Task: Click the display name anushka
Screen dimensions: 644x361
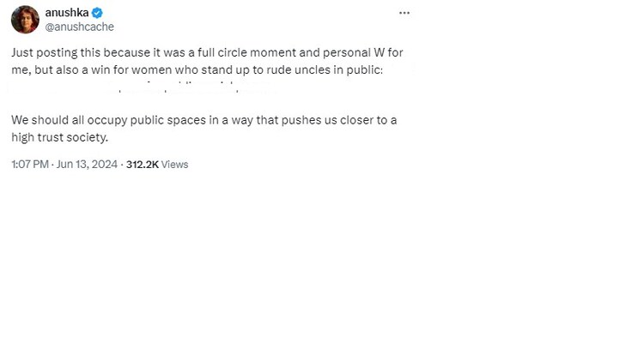Action: point(66,13)
